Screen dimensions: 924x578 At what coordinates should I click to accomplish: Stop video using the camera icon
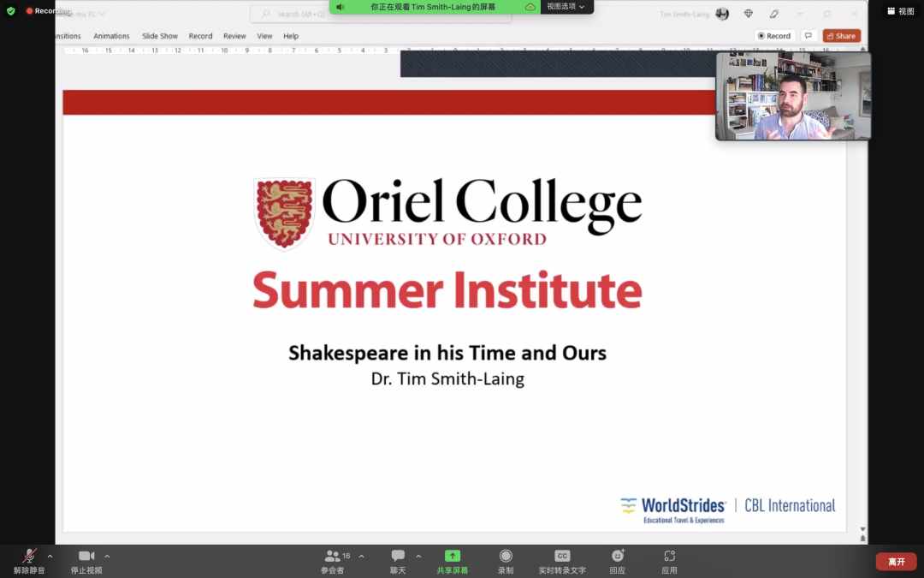coord(86,556)
